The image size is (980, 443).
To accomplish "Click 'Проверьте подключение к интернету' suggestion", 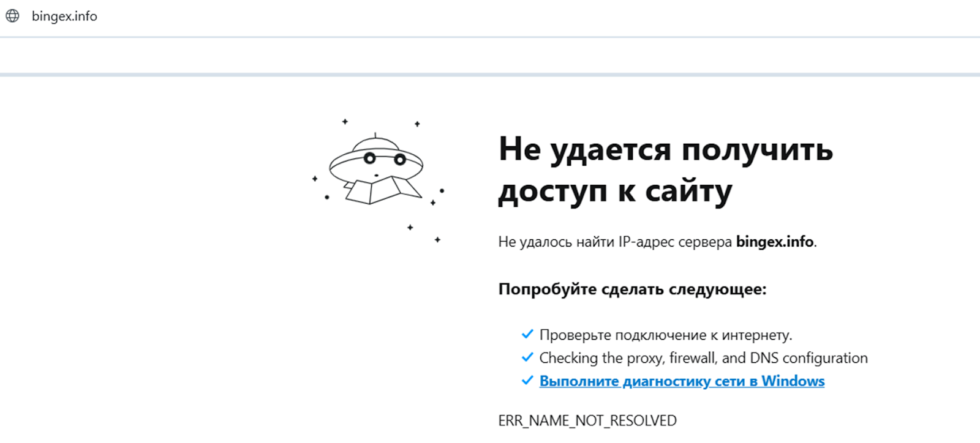I will click(666, 335).
